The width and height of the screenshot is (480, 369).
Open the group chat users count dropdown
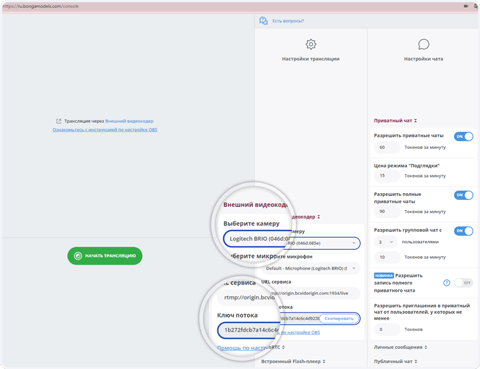point(386,242)
